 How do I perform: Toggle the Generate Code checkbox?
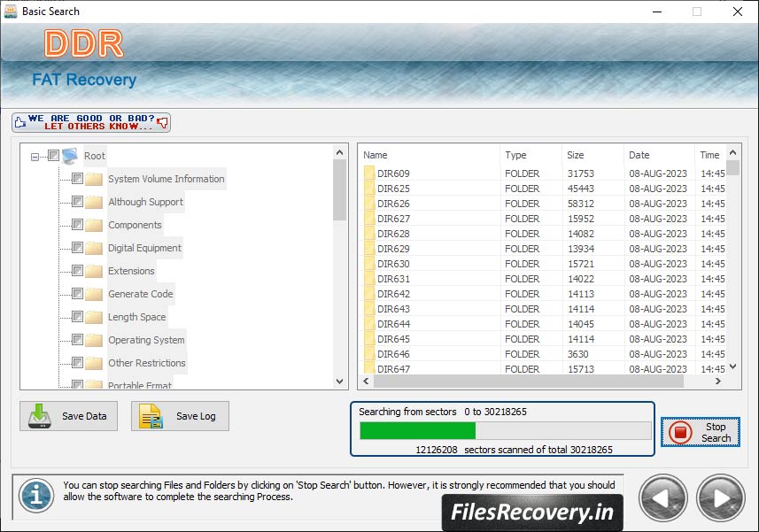77,293
